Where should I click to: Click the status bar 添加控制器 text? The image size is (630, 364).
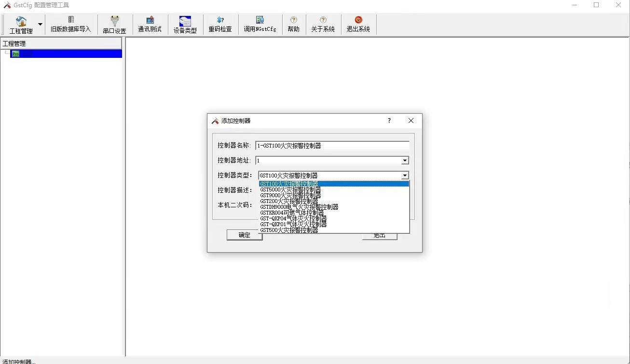pos(19,362)
